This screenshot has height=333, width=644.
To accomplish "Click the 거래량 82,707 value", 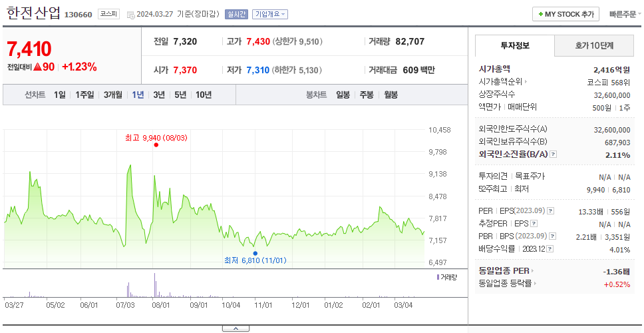I will pos(410,41).
